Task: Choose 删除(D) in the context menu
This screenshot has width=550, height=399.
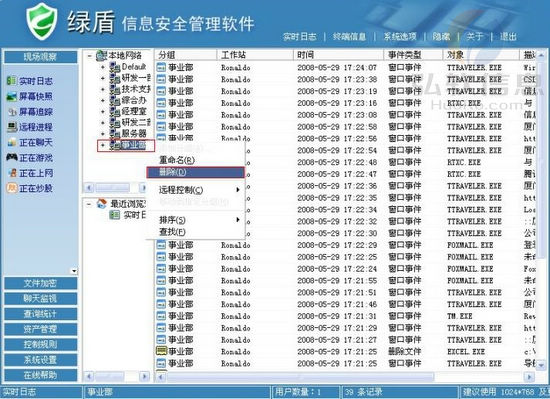Action: click(x=195, y=172)
